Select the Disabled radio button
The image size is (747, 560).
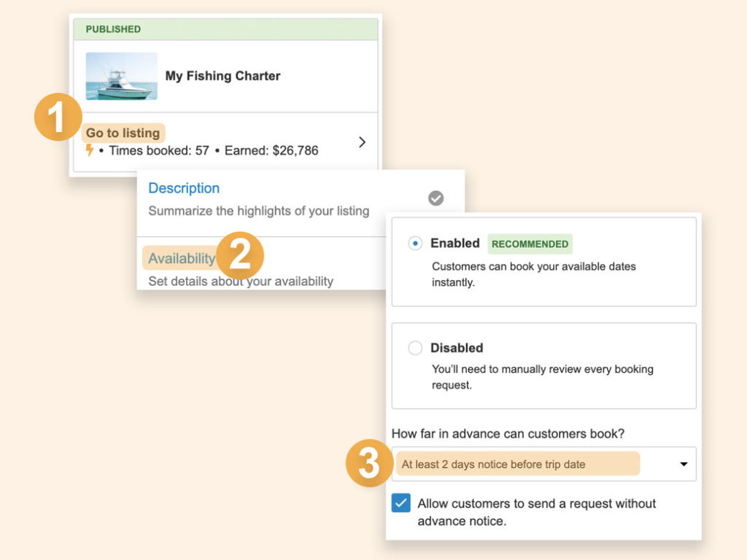415,348
